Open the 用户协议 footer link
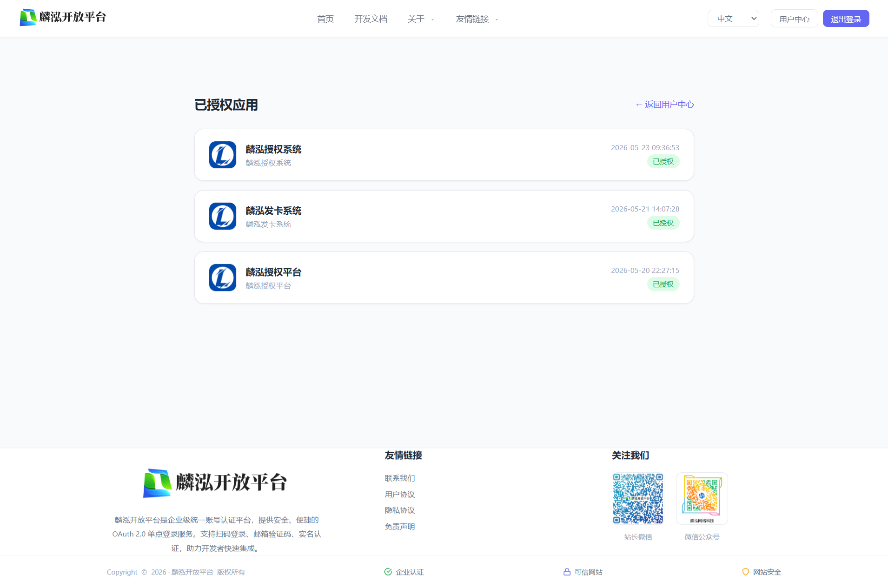 click(x=400, y=495)
